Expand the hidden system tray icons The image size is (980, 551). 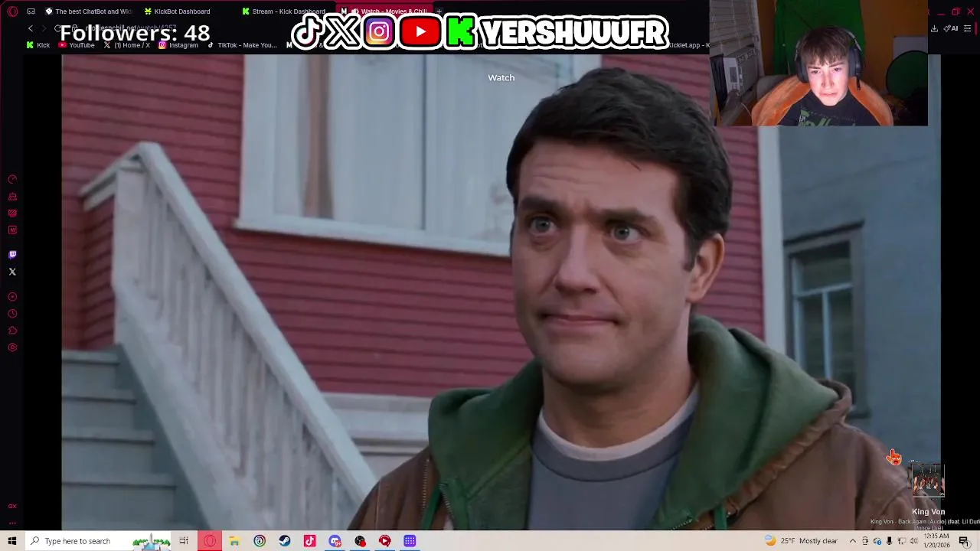(852, 541)
